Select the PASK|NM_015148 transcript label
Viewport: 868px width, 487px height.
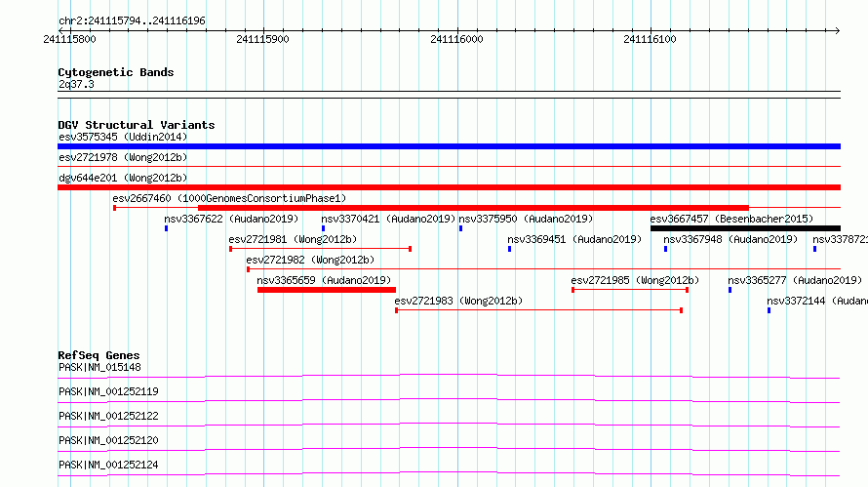point(99,367)
